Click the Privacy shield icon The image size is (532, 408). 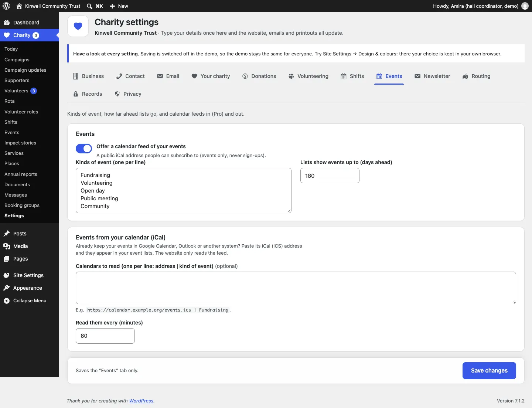[117, 94]
